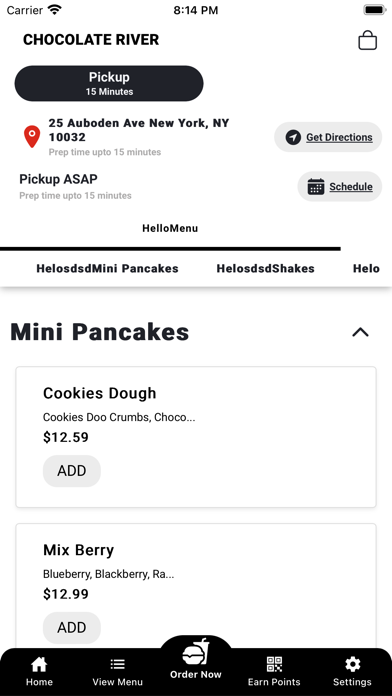
Task: Toggle the Pickup 15 Minutes pill
Action: (x=109, y=83)
